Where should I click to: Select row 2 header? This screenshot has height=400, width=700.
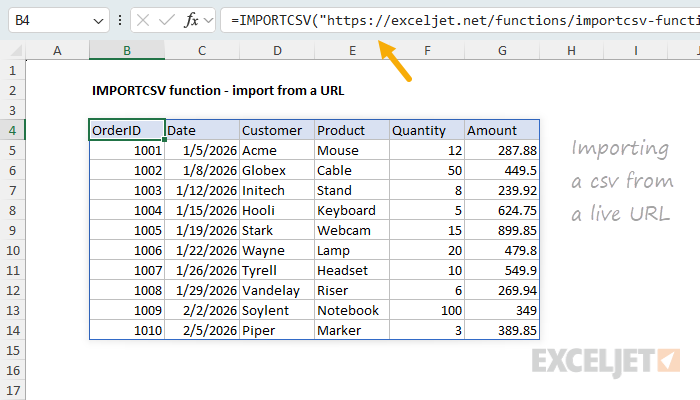pos(12,91)
